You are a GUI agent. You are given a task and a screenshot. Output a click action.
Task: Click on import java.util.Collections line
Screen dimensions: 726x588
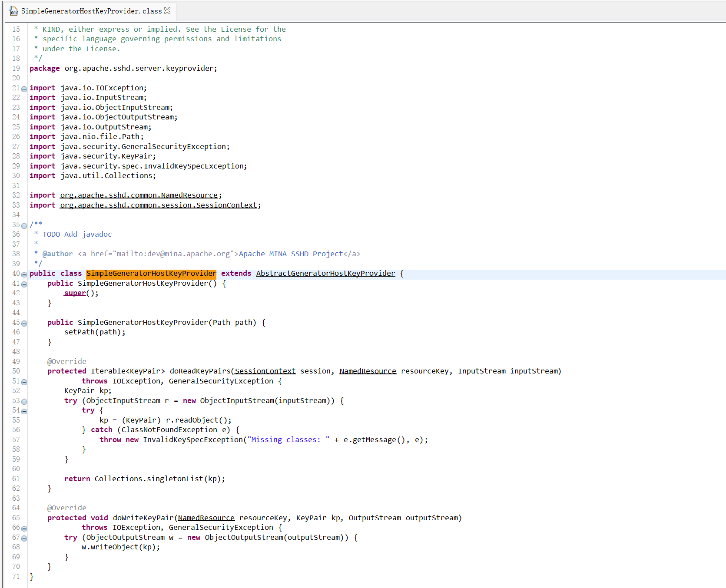(93, 175)
